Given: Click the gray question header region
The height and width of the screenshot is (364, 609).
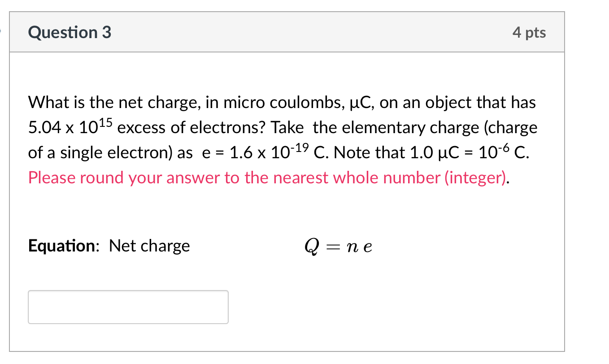Looking at the screenshot, I should tap(287, 32).
